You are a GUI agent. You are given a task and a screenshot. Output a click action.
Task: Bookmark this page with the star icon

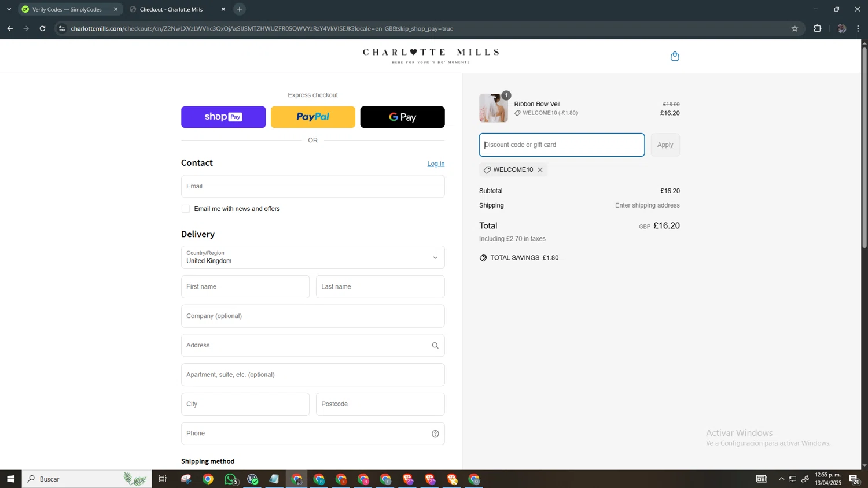click(795, 28)
